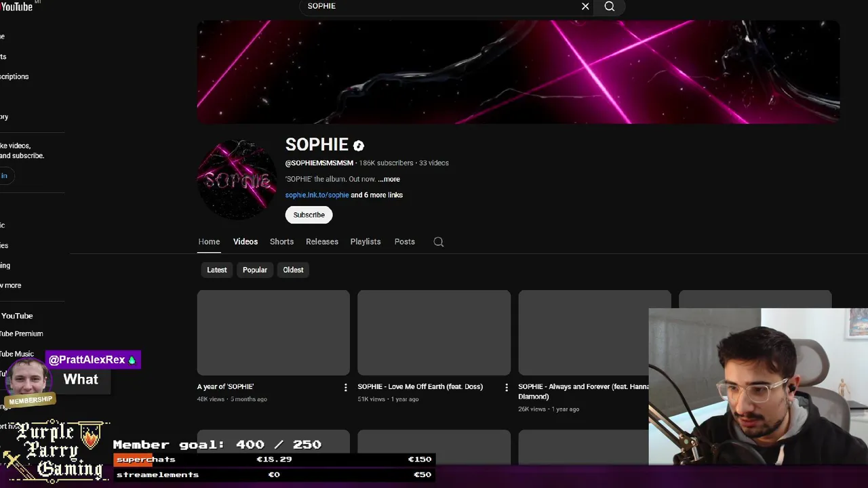Click the @PrattAlexRex chat username overlay
868x488 pixels.
click(93, 360)
